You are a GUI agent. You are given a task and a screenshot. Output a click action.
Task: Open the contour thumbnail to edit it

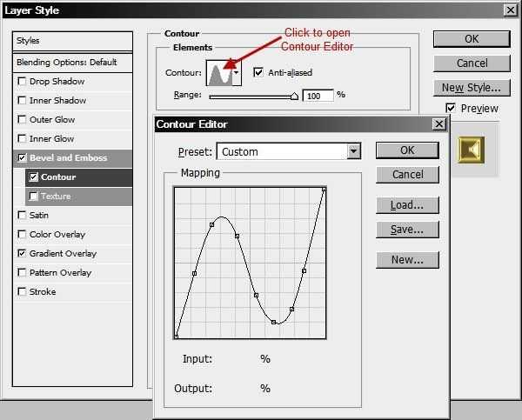(x=220, y=73)
